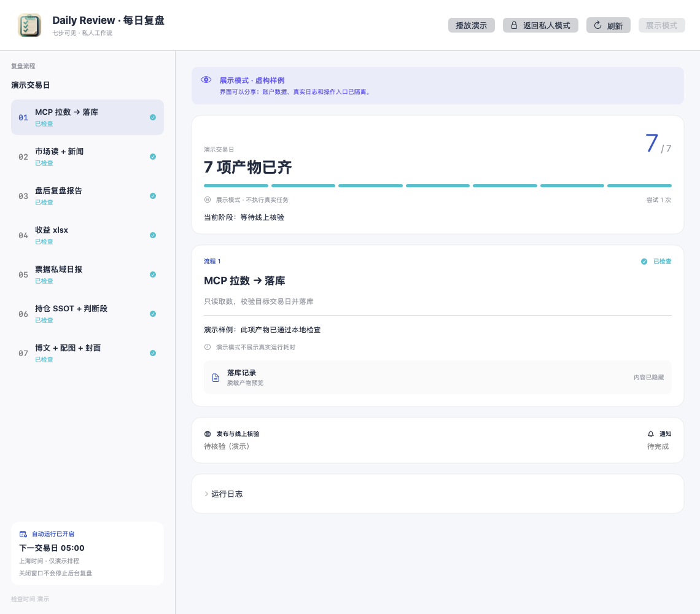Click the 返回私人模式 button
Screen dimensions: 700x614
pyautogui.click(x=540, y=25)
